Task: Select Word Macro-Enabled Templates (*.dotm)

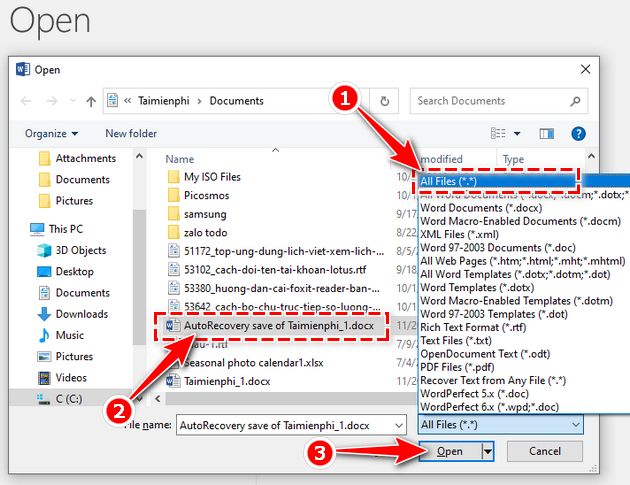Action: 524,301
